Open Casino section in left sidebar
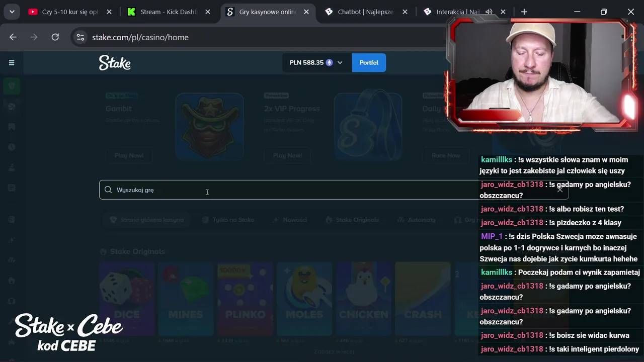644x362 pixels. [x=12, y=86]
